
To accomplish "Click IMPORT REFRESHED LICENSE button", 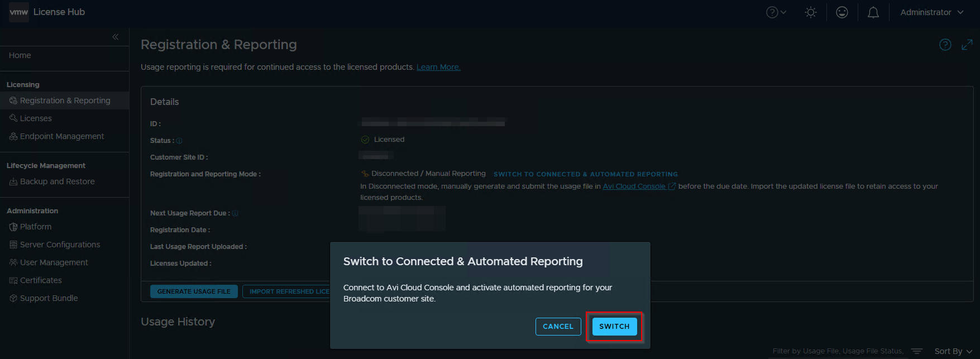I will pos(286,291).
